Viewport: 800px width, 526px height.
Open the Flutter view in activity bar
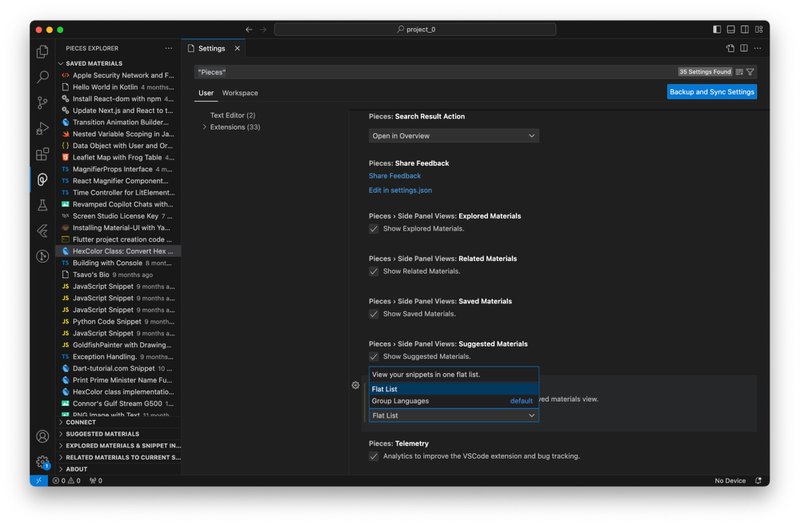pyautogui.click(x=42, y=231)
